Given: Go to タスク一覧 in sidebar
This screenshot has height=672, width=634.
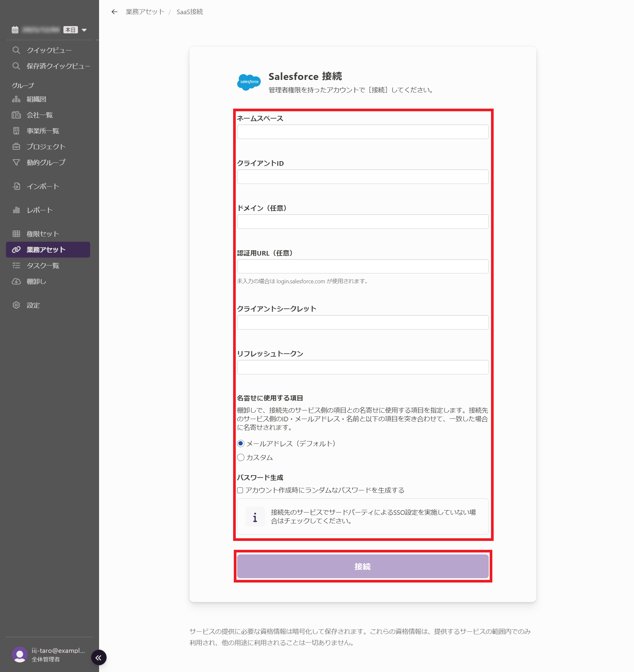Looking at the screenshot, I should (43, 265).
